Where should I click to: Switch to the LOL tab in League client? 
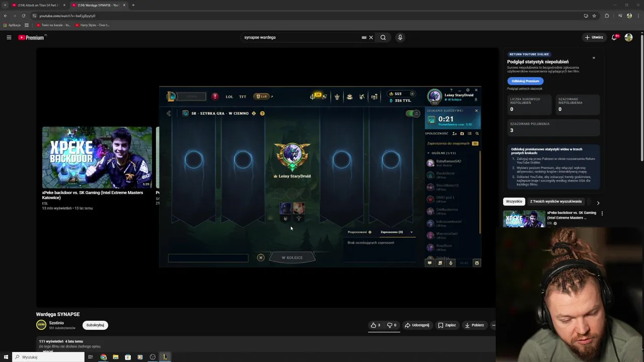(229, 97)
